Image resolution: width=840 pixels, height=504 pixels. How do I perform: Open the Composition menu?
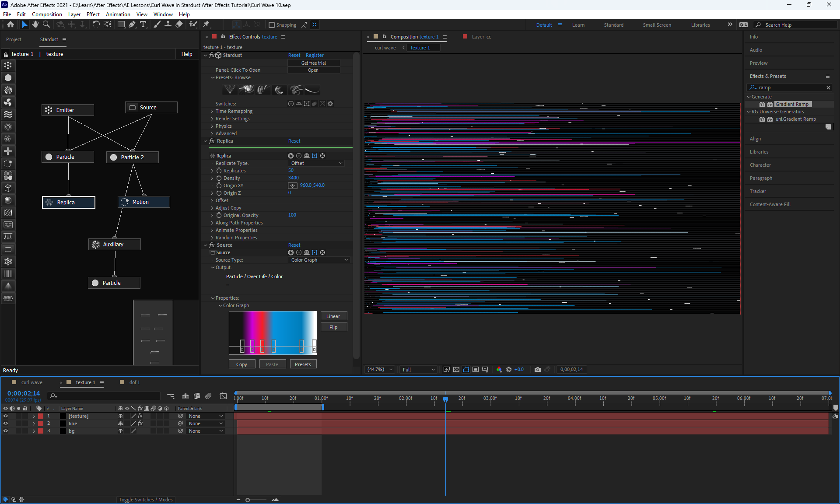tap(47, 14)
